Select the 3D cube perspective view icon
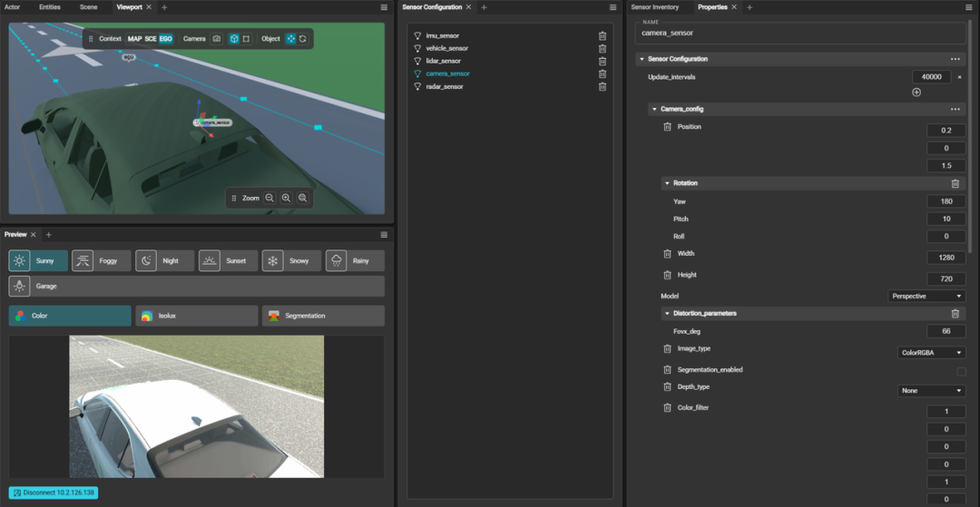This screenshot has width=980, height=507. [234, 39]
